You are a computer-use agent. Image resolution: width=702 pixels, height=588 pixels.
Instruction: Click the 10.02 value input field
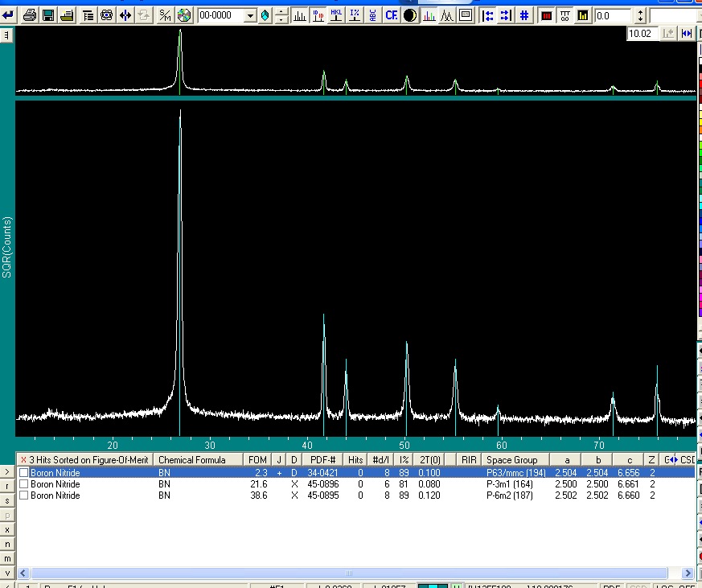(641, 34)
